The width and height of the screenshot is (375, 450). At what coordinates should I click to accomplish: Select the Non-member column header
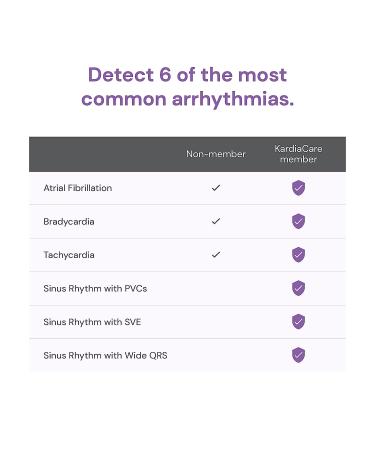point(216,154)
